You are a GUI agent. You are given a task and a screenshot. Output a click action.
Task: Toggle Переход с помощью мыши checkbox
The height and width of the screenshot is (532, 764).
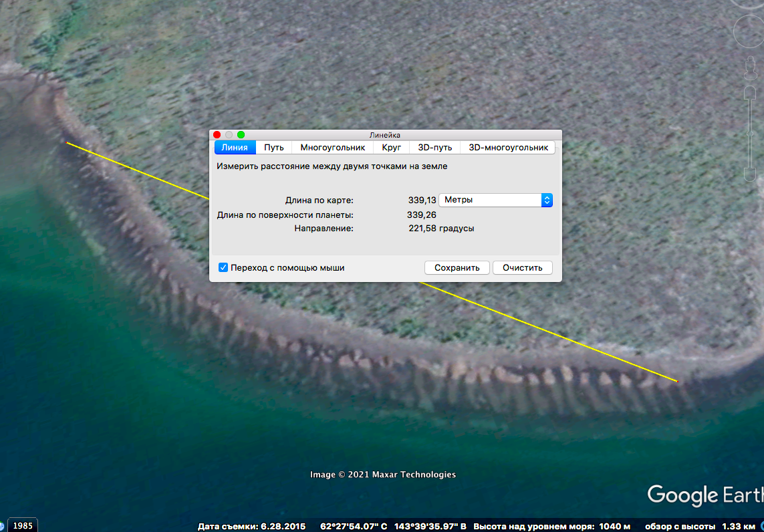(223, 267)
